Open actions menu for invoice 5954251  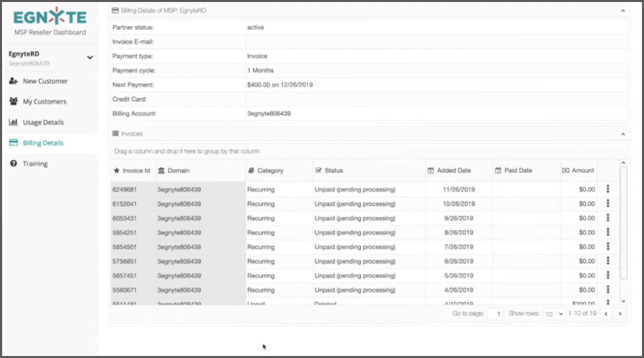point(608,233)
